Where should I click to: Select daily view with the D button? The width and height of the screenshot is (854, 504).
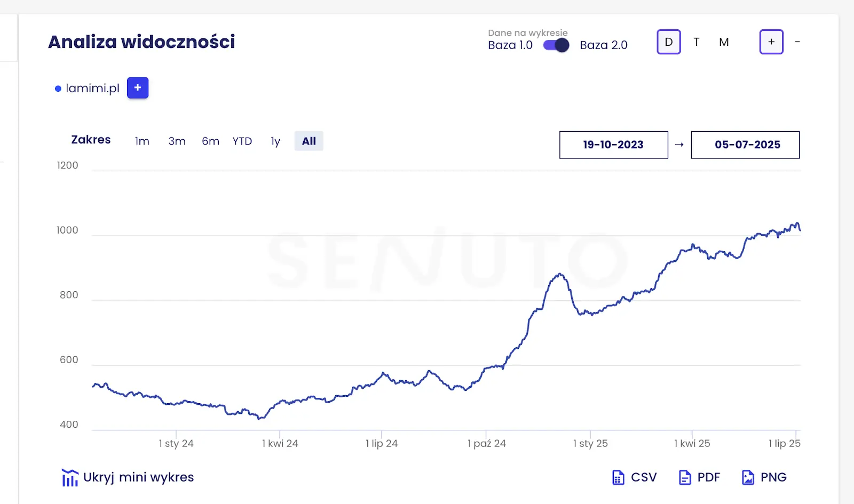tap(669, 42)
